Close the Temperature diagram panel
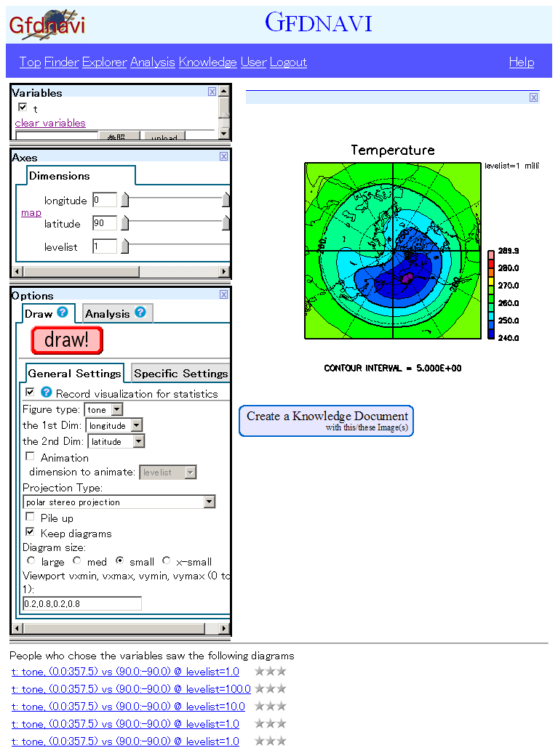 coord(533,97)
